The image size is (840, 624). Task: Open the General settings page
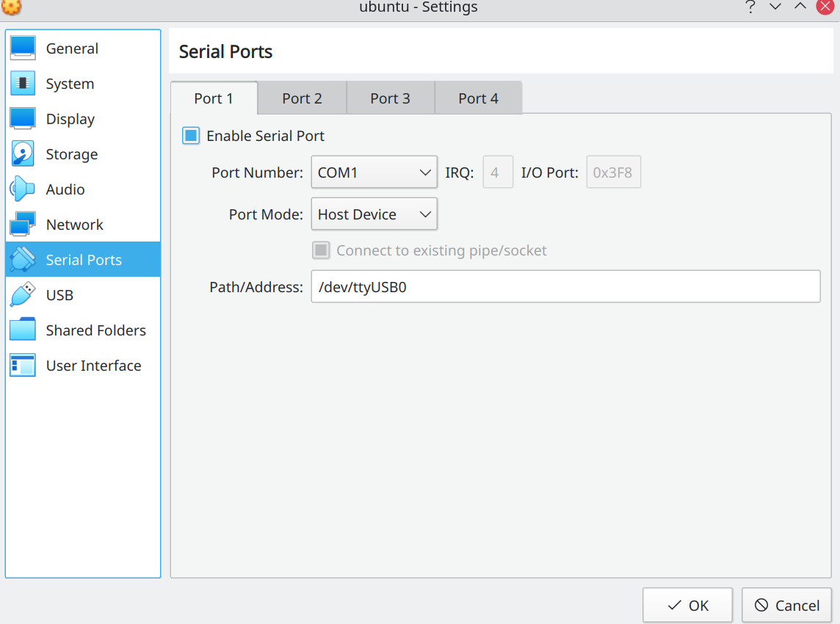point(83,48)
